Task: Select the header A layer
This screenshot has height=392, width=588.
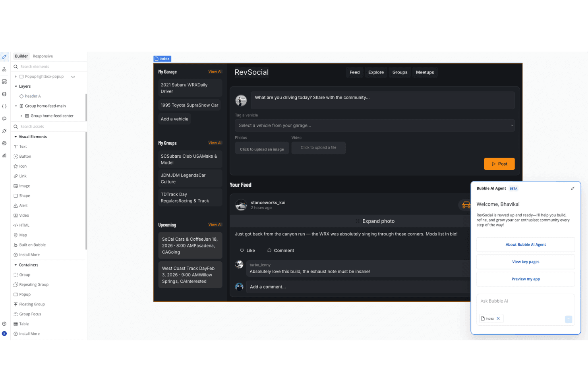Action: [x=30, y=96]
